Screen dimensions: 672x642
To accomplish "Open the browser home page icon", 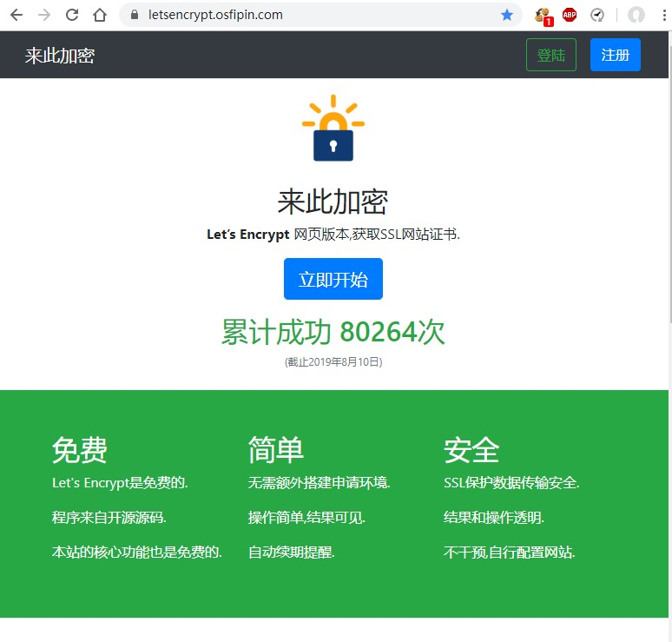I will pyautogui.click(x=100, y=15).
